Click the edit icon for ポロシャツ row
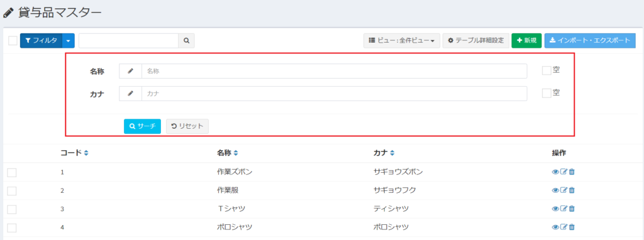This screenshot has height=240, width=644. [x=563, y=226]
